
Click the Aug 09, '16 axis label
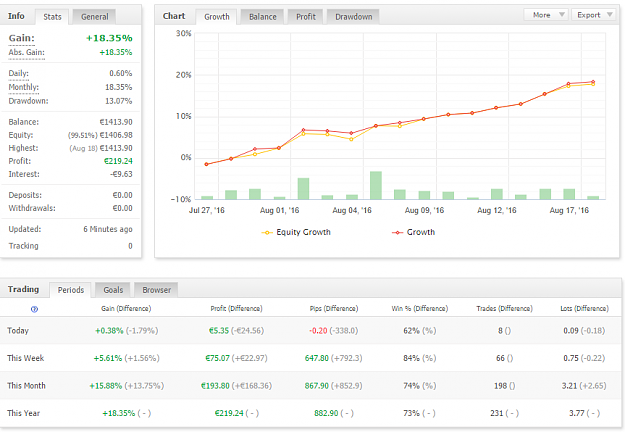pyautogui.click(x=424, y=210)
